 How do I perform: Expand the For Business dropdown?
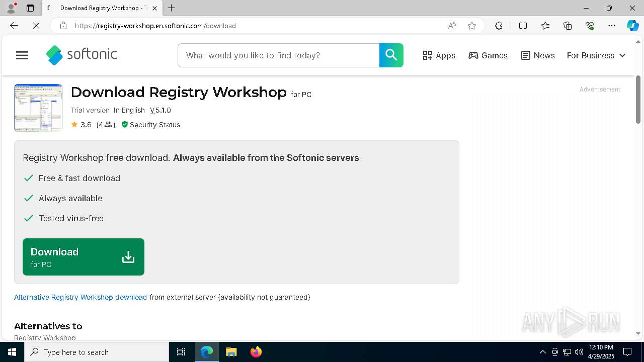click(x=596, y=55)
